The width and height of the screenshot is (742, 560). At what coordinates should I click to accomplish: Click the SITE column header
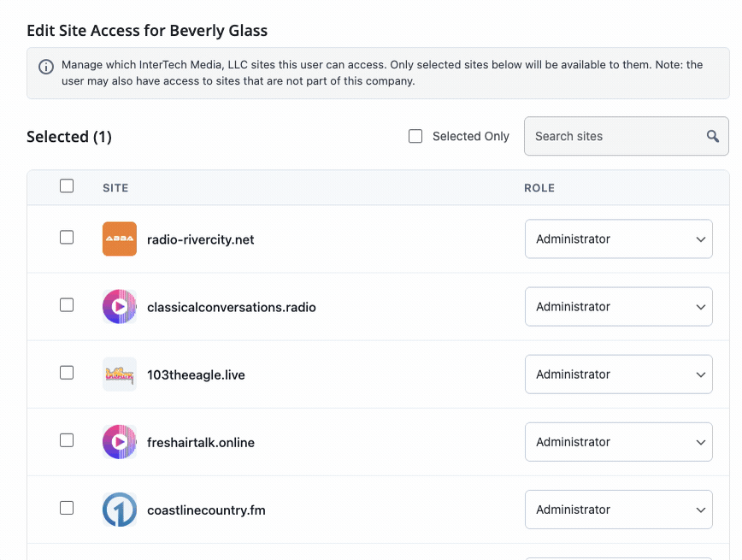(115, 188)
